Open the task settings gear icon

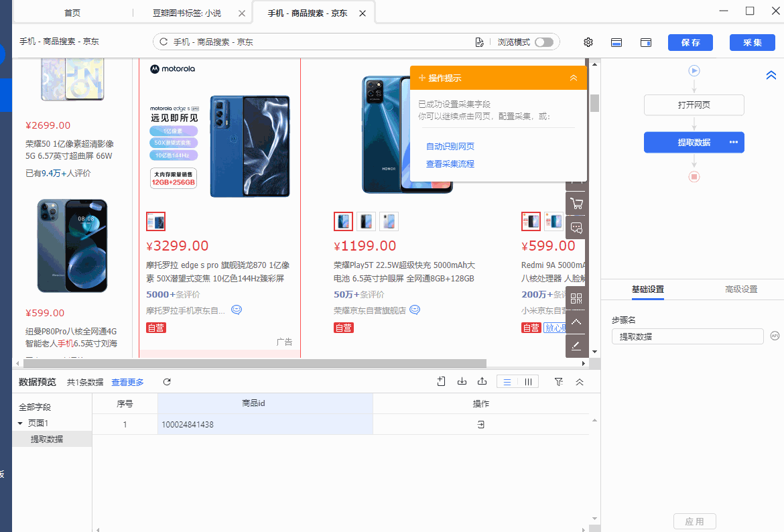(x=588, y=42)
